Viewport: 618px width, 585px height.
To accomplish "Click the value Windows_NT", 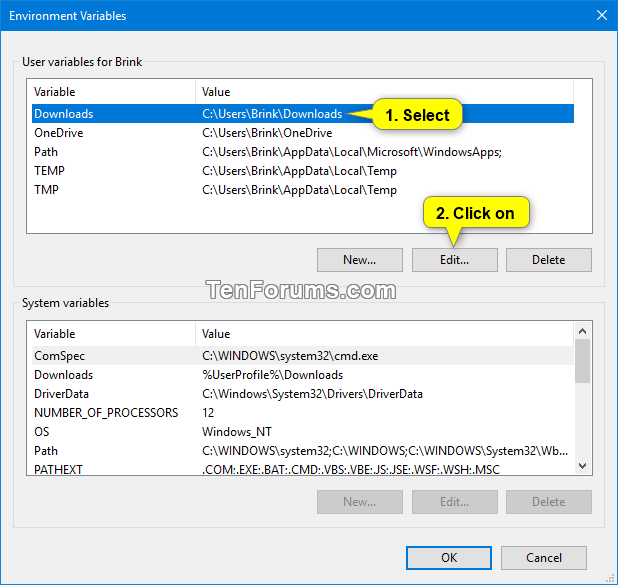I will click(237, 431).
